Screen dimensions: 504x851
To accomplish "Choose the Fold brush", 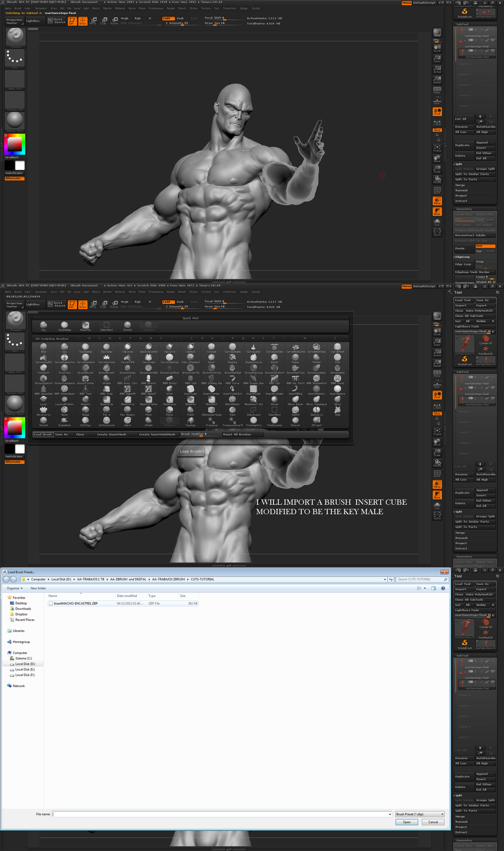I will click(337, 358).
